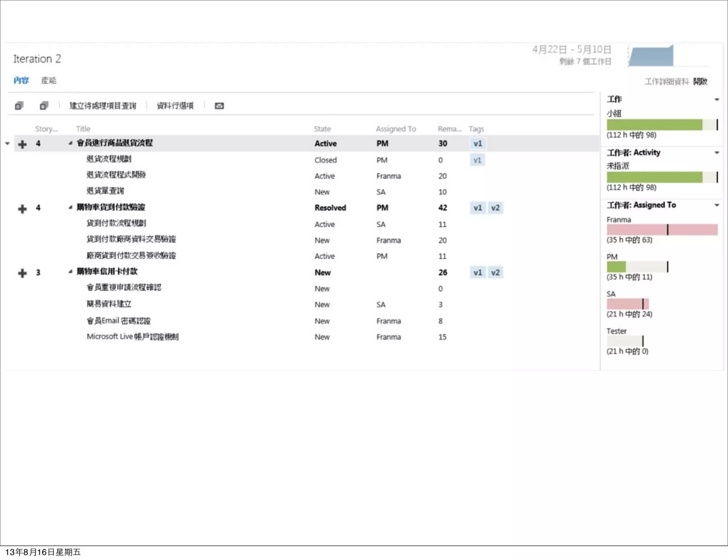
Task: Click the email envelope icon
Action: 219,106
